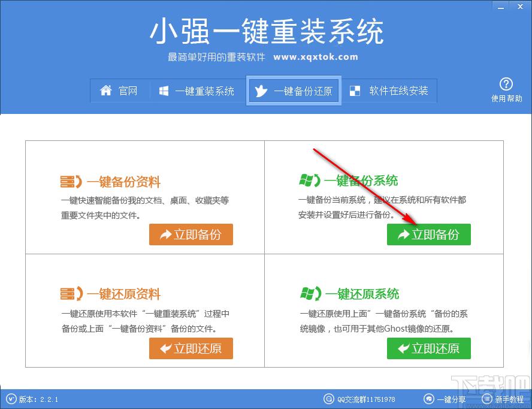Click the orange 一键还原资料 icon
The image size is (532, 409).
click(71, 293)
